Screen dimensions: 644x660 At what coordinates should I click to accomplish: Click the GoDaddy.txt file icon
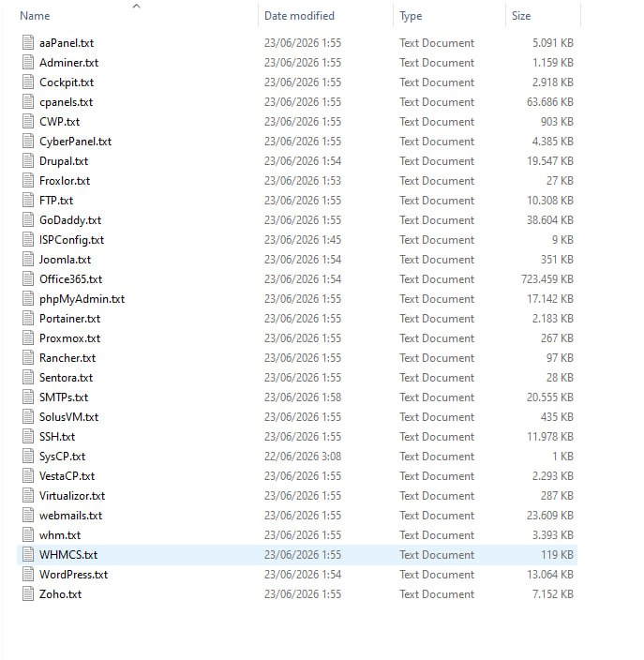point(28,219)
